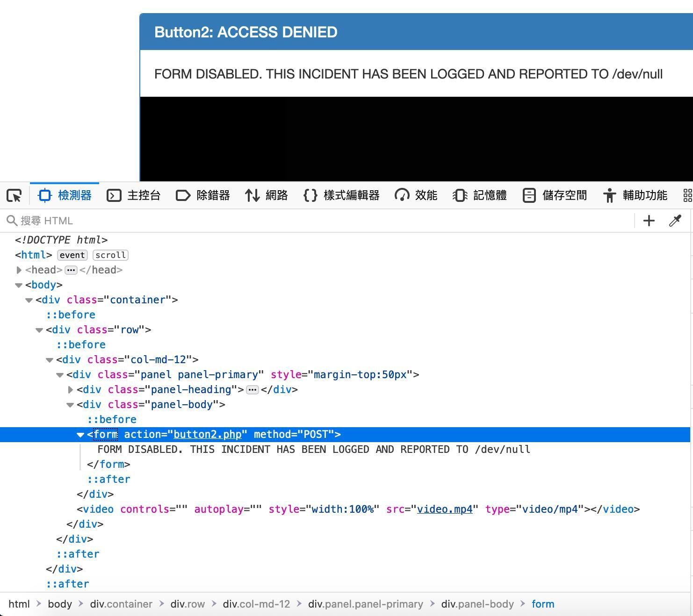Follow the video.mp4 src link

(444, 509)
